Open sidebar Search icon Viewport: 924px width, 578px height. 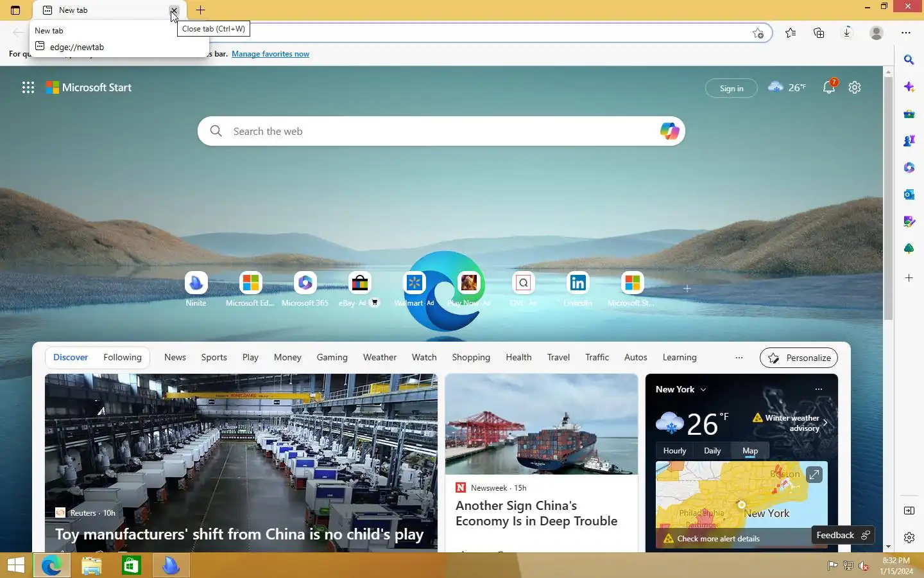tap(909, 60)
